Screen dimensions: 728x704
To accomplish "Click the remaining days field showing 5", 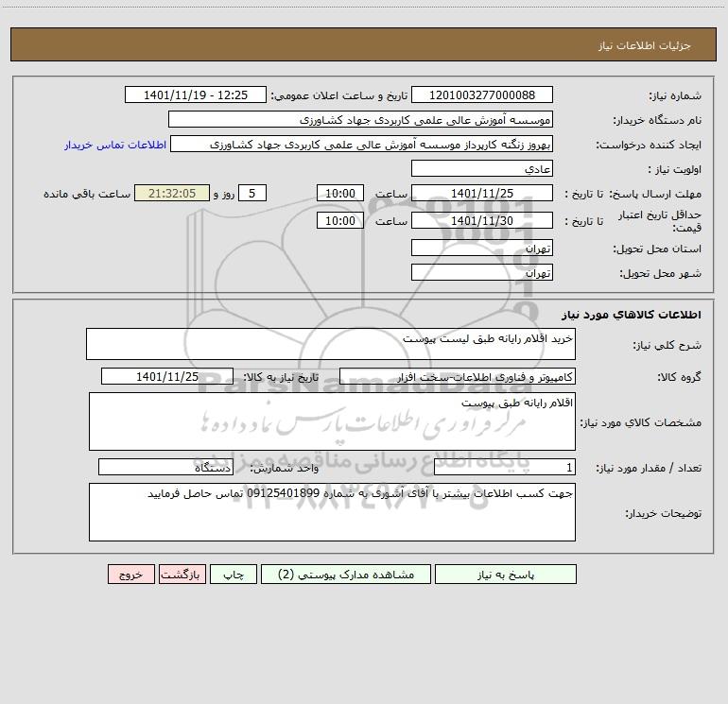I will pyautogui.click(x=252, y=193).
